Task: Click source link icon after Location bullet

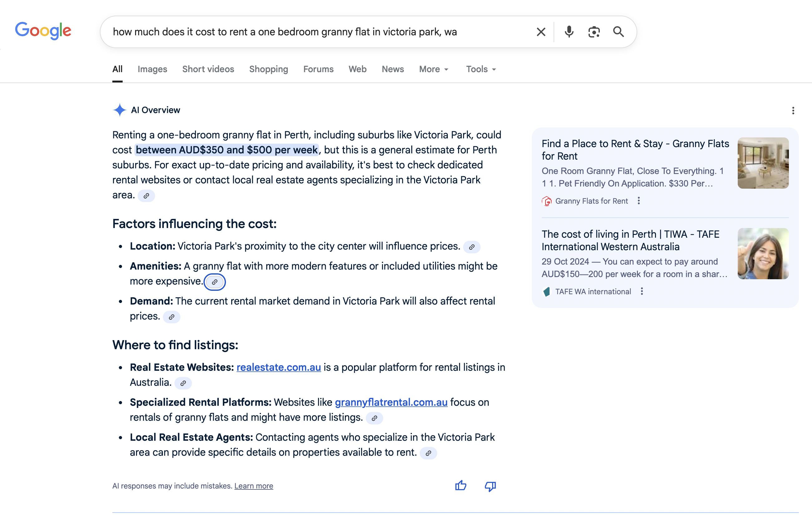Action: tap(472, 247)
